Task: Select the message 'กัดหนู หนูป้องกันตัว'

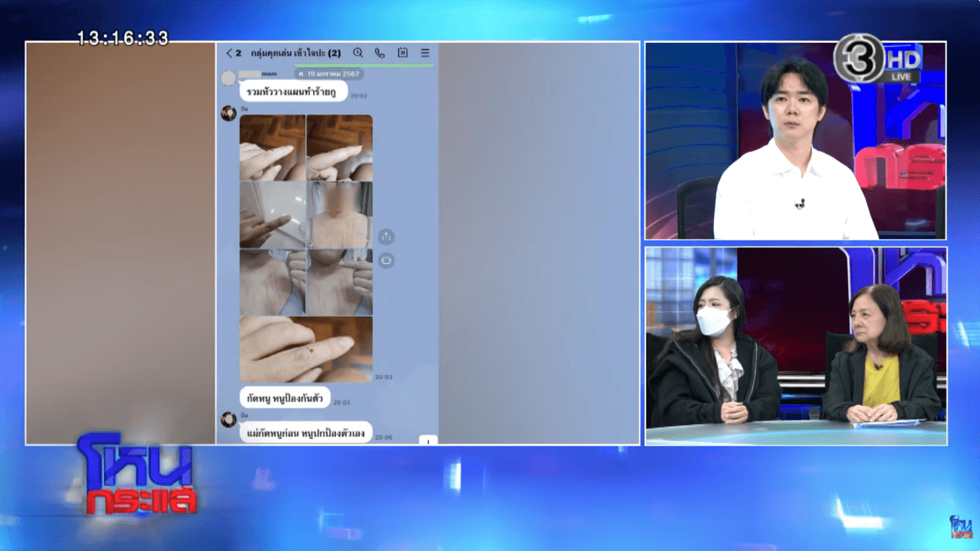Action: tap(285, 397)
